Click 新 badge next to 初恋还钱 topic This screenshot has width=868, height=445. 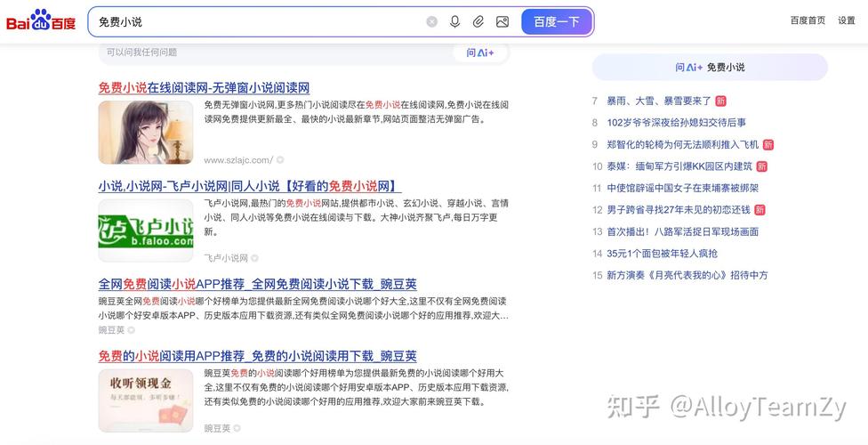pyautogui.click(x=759, y=209)
